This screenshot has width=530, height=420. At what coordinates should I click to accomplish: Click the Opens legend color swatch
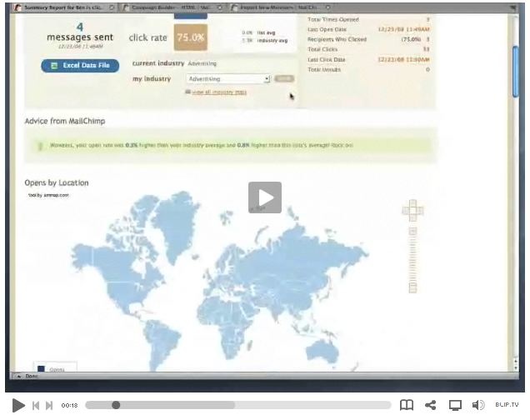click(41, 368)
